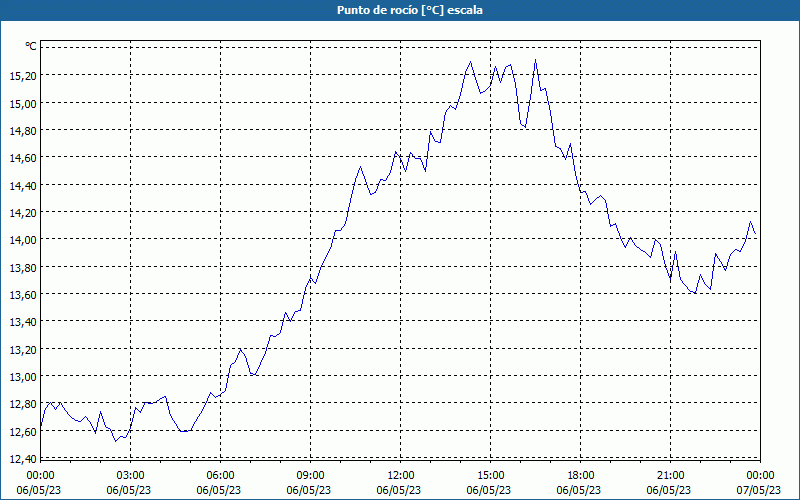Click the 06/05/23 date under 09:00
This screenshot has height=500, width=800.
point(309,490)
